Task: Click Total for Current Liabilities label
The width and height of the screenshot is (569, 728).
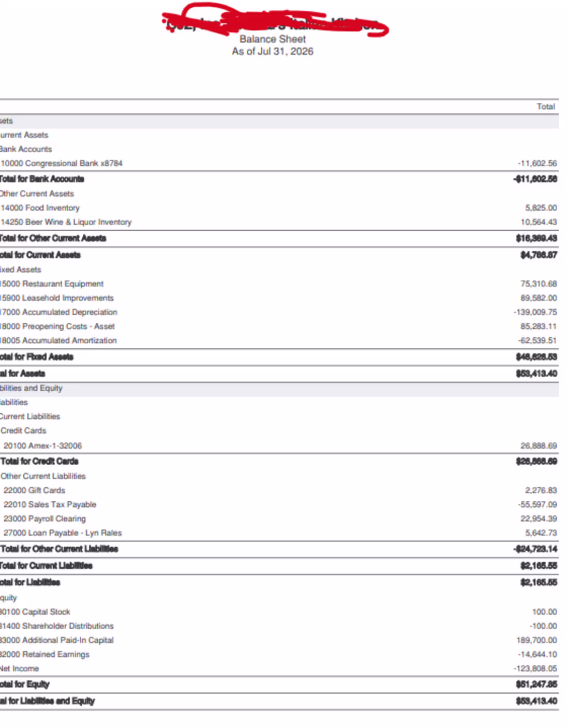Action: (x=46, y=566)
